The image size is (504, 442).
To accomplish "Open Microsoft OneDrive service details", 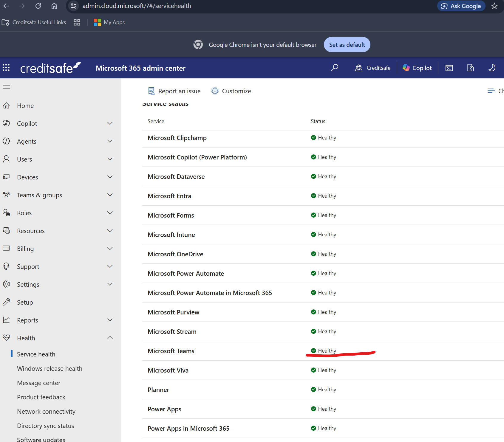I will coord(175,254).
